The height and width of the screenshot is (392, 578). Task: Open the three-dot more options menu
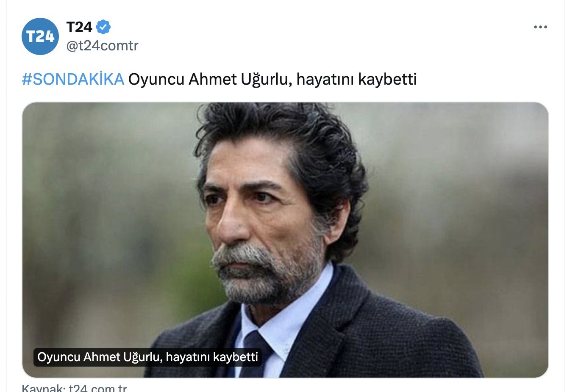coord(540,27)
